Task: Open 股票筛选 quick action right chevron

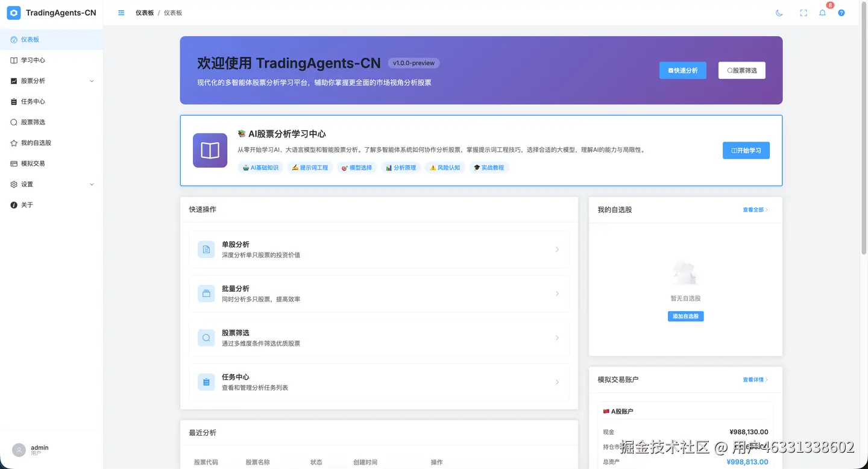Action: tap(557, 338)
